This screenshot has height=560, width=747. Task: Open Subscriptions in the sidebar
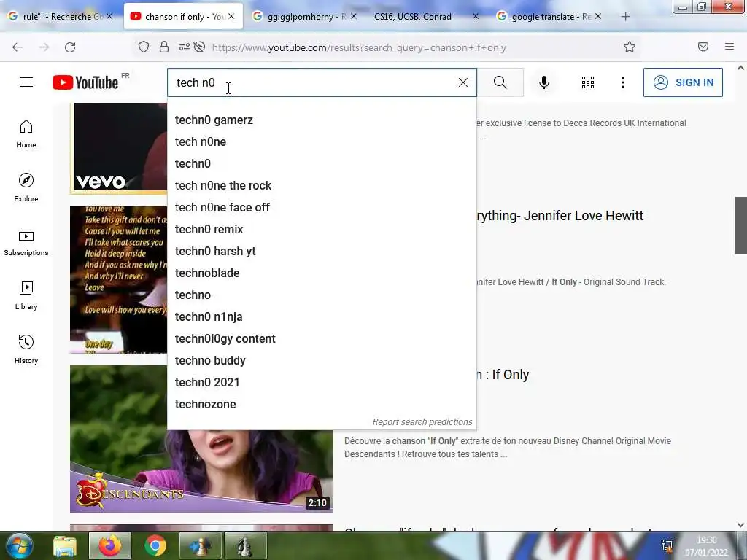pos(26,242)
